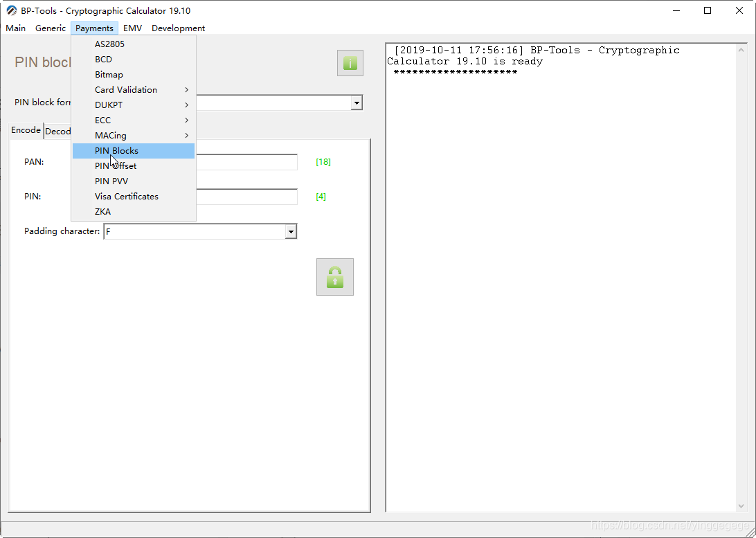
Task: Open the Generic menu
Action: click(50, 28)
